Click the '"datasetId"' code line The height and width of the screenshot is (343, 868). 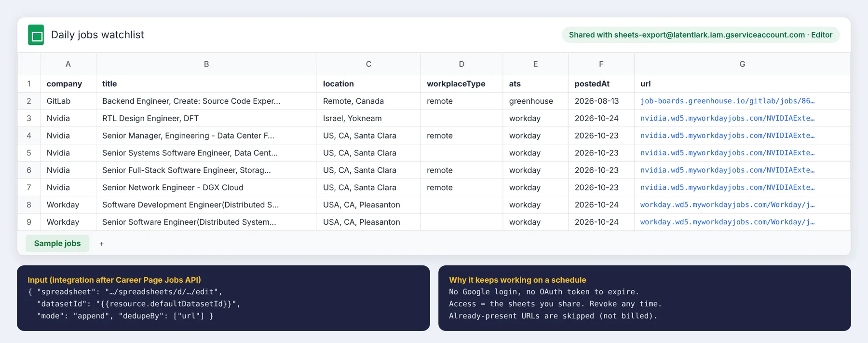pyautogui.click(x=138, y=304)
